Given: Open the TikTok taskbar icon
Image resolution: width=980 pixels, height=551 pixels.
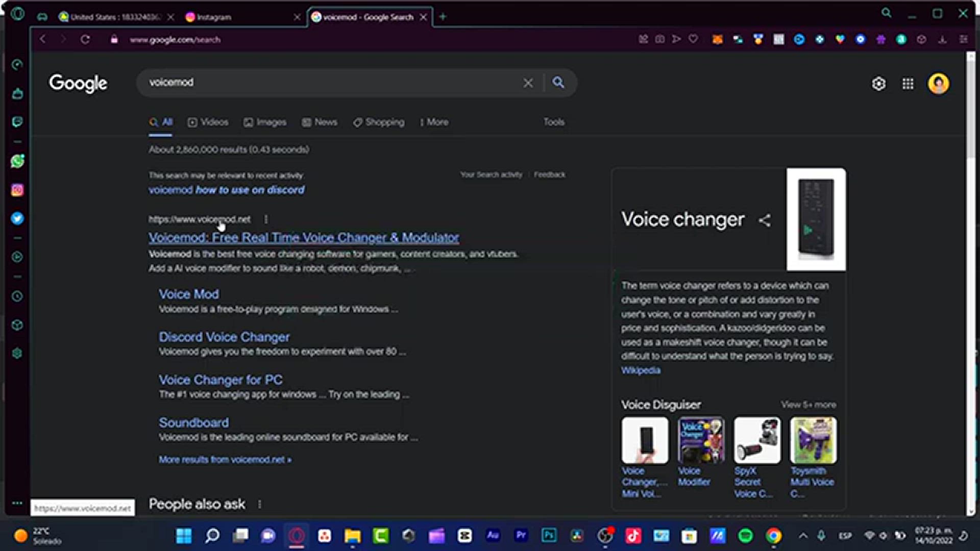Looking at the screenshot, I should [x=633, y=536].
